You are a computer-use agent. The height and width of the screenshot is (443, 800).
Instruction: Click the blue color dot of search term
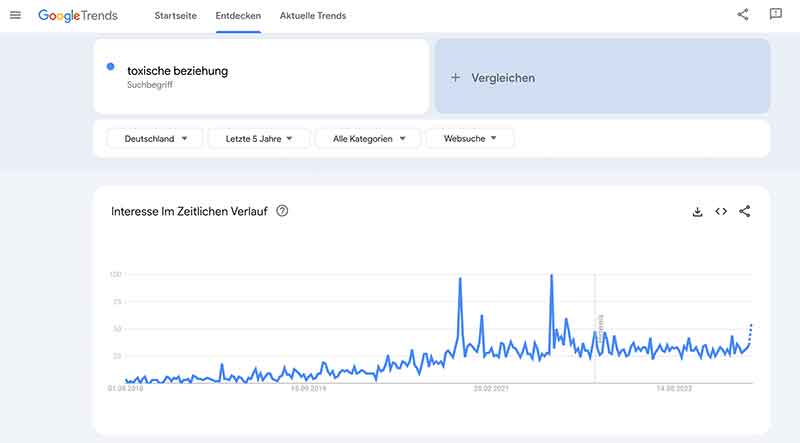[x=111, y=66]
